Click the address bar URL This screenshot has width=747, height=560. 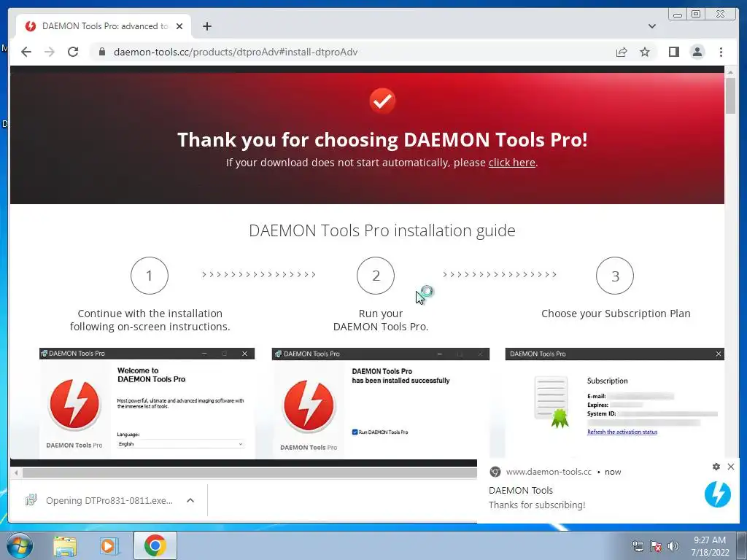coord(236,52)
